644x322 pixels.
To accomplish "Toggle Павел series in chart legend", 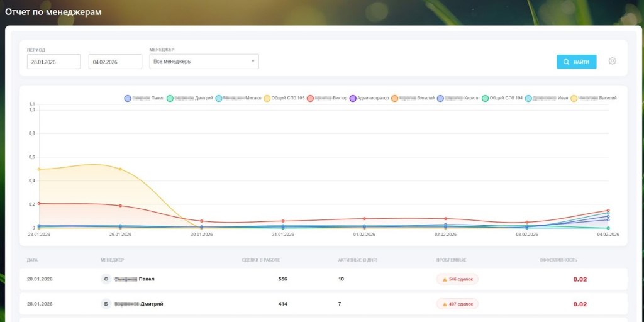I will pyautogui.click(x=145, y=98).
